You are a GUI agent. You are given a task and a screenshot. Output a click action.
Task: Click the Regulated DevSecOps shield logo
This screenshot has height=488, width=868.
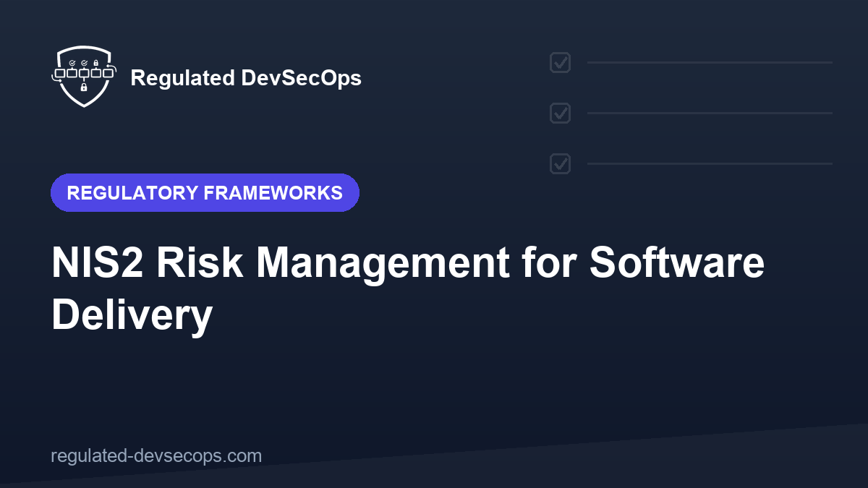tap(84, 77)
